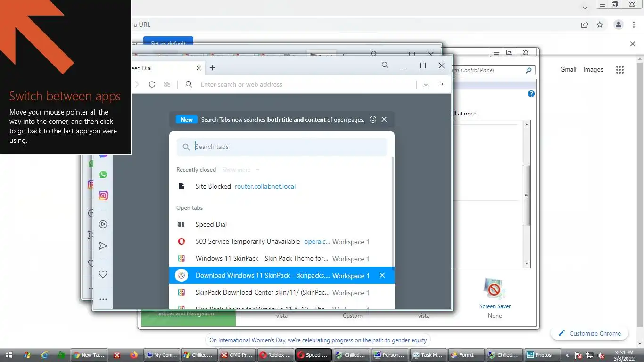Click the Speed Dial grid icon in Opera toolbar
Viewport: 644px width, 362px height.
click(167, 84)
